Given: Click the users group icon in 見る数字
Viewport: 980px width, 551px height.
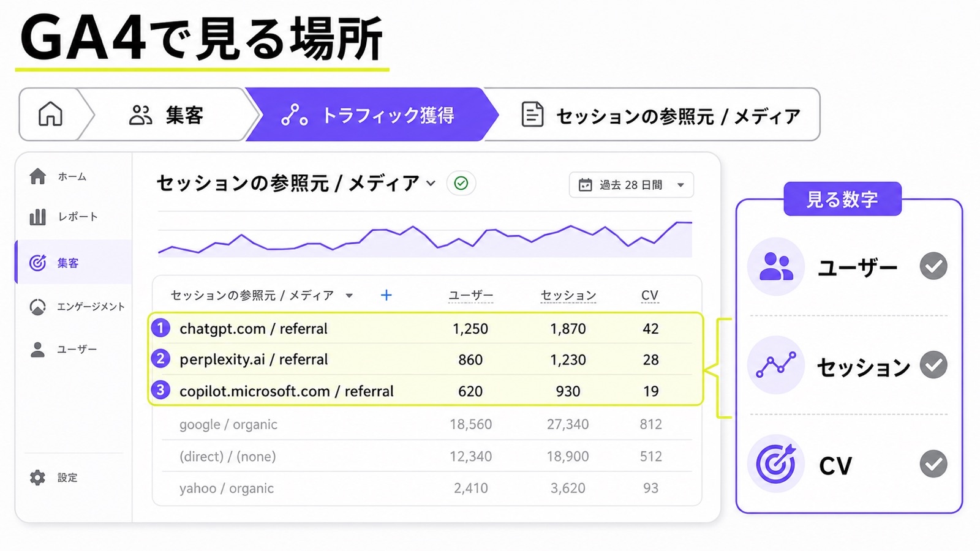Looking at the screenshot, I should [776, 266].
